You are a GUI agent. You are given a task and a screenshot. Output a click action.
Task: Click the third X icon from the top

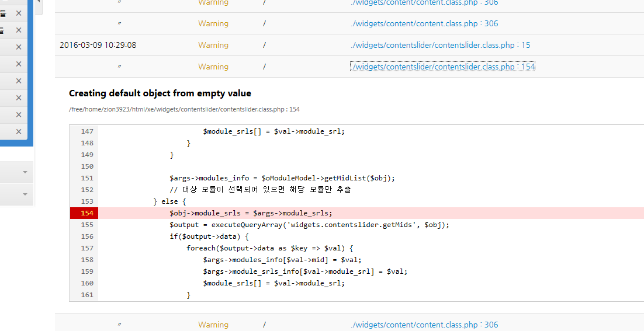pyautogui.click(x=19, y=47)
